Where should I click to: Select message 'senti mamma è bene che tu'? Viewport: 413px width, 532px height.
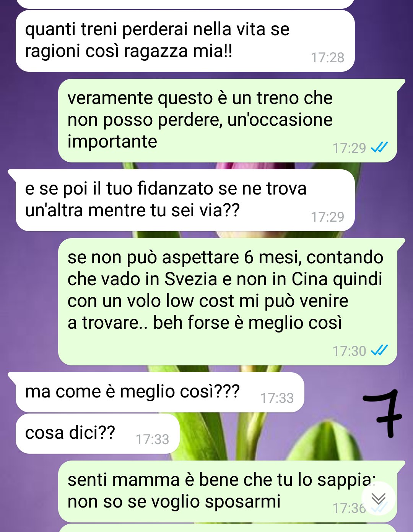coord(228,491)
